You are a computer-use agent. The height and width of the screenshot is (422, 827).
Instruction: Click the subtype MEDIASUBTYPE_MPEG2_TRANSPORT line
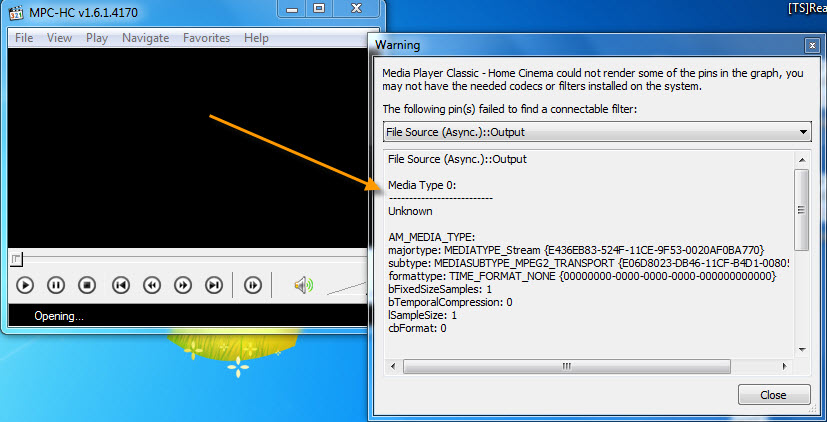(591, 263)
